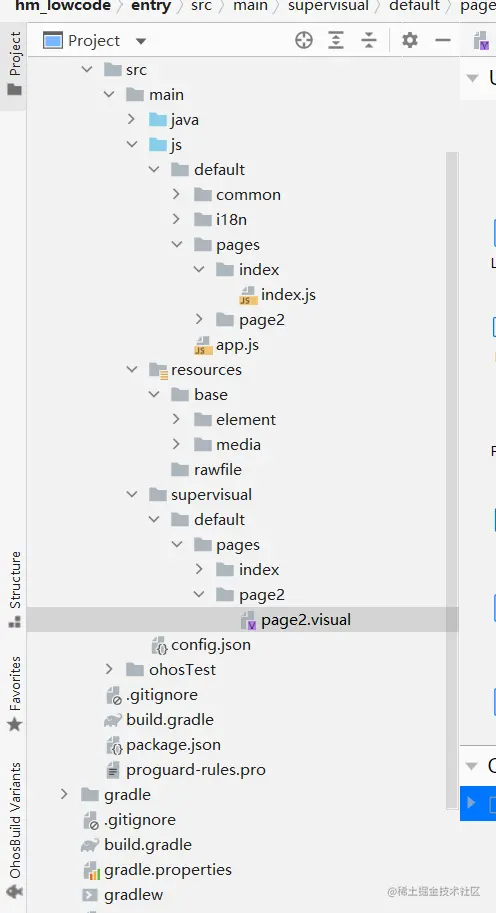Expand the java folder
496x913 pixels.
point(131,119)
